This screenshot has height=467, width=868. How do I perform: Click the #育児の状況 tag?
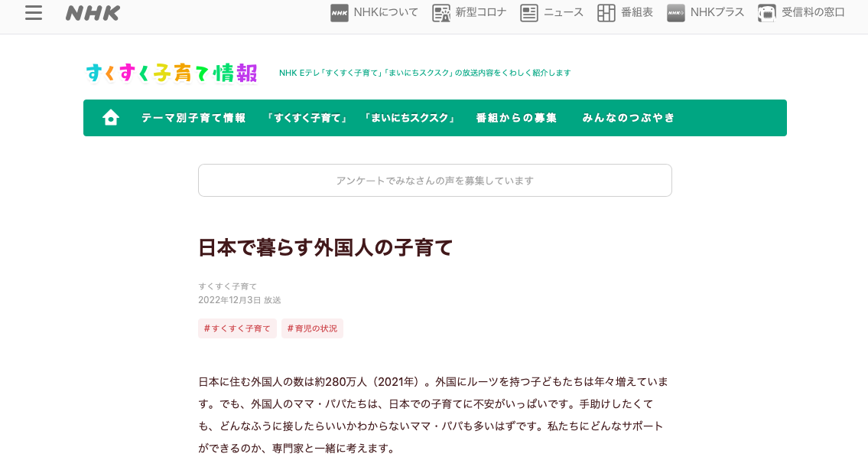312,328
